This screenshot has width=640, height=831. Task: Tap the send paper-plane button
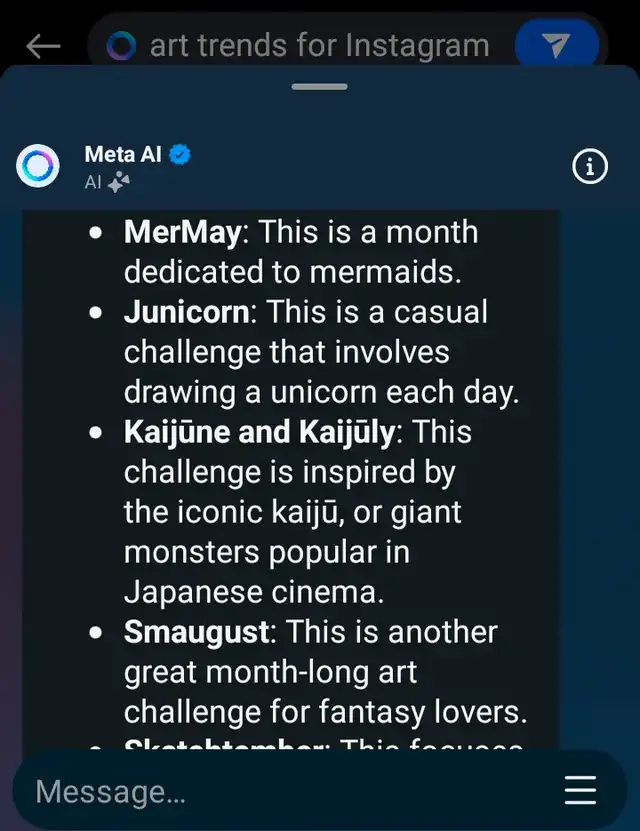click(557, 45)
